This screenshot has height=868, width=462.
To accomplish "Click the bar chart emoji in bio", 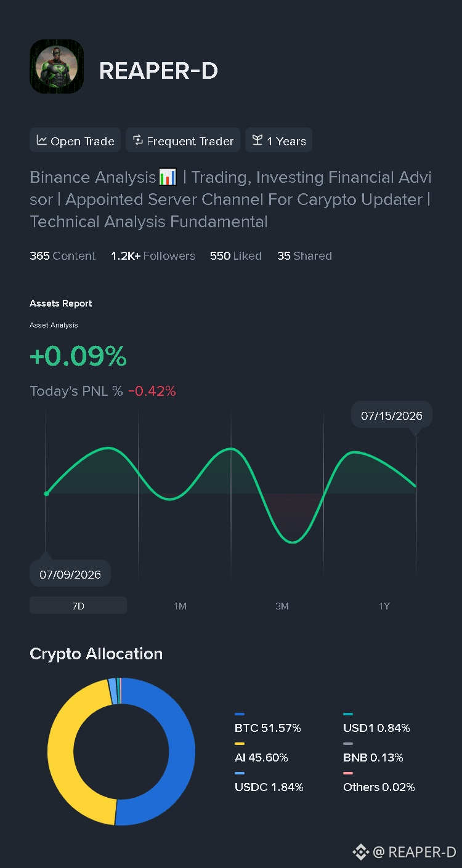I will (168, 177).
